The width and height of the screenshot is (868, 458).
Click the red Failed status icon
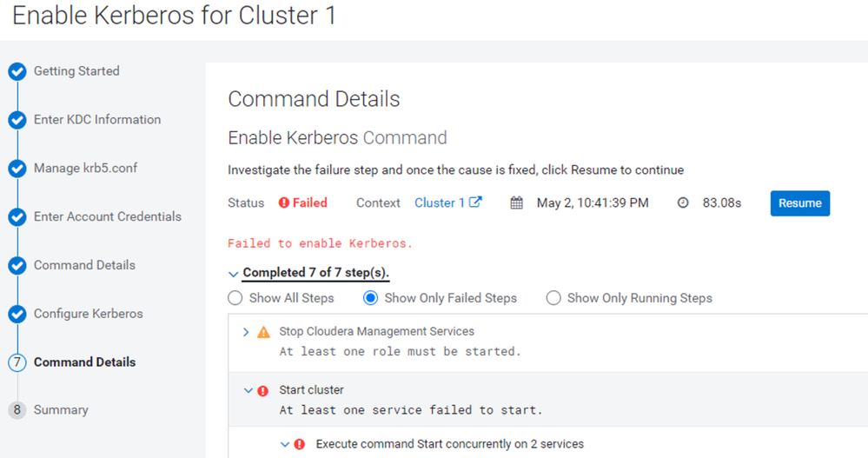tap(284, 203)
